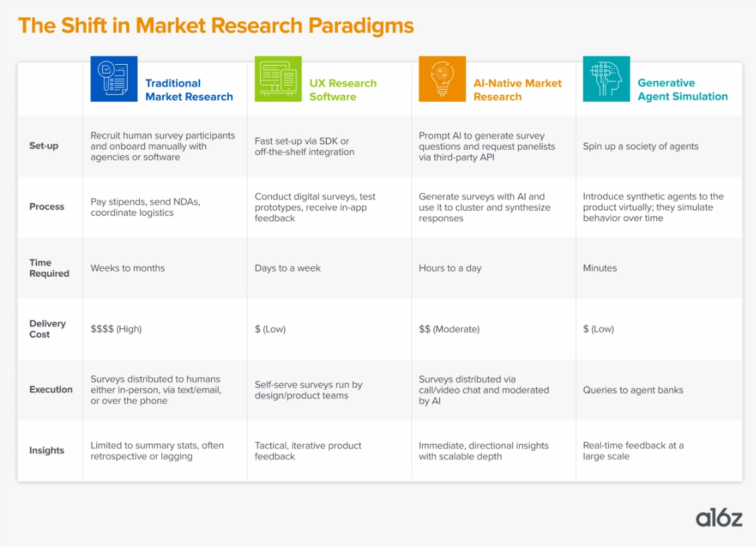
Task: Click the Insights row label
Action: point(47,451)
